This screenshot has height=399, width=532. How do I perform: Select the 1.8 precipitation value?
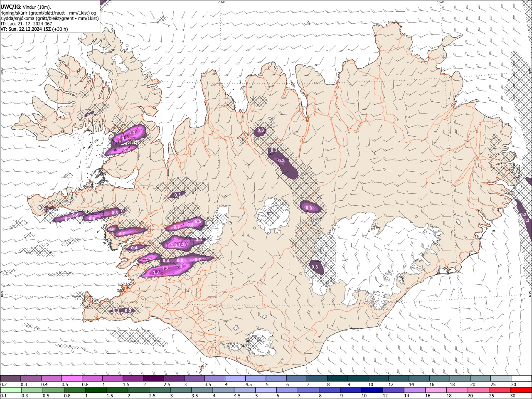[165, 269]
